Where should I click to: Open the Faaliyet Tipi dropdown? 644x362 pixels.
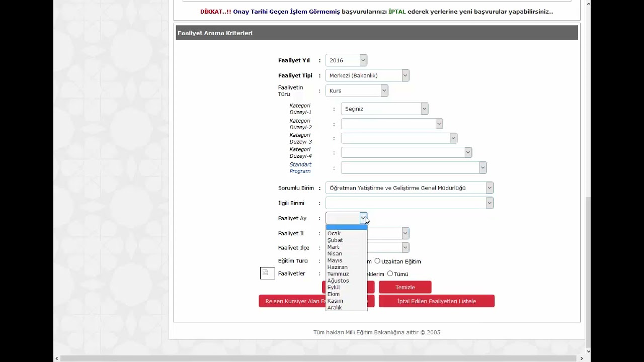pyautogui.click(x=367, y=75)
